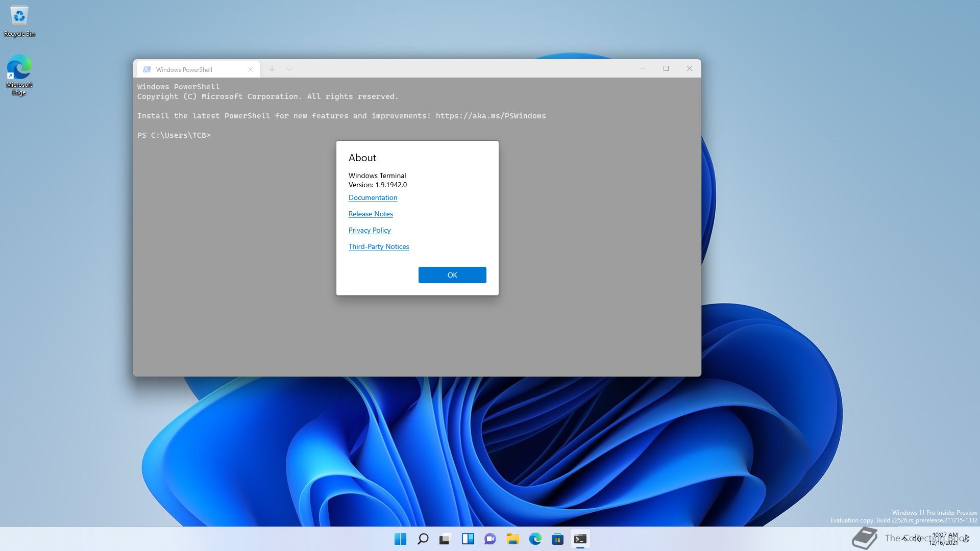Screen dimensions: 980x551
Task: Open Widgets from taskbar
Action: [x=468, y=539]
